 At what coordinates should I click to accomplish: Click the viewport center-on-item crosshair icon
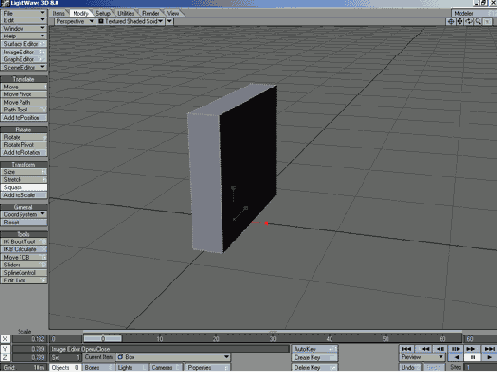tap(451, 22)
